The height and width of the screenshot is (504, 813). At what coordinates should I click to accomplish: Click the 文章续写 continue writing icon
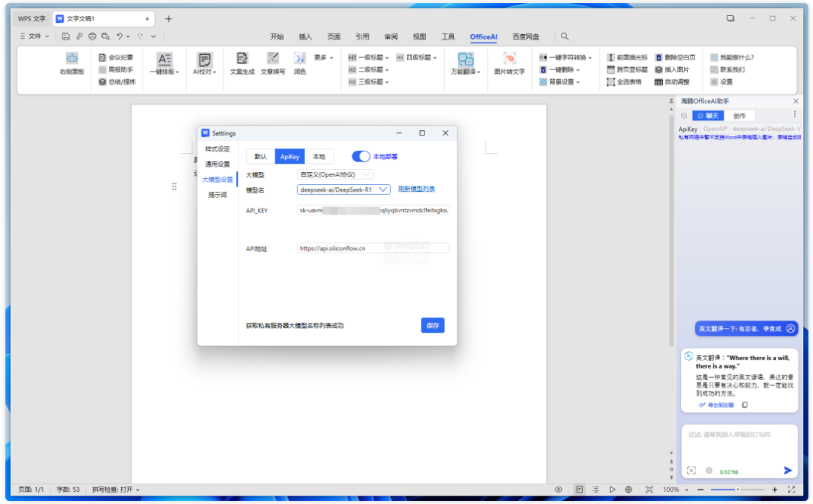pos(273,59)
